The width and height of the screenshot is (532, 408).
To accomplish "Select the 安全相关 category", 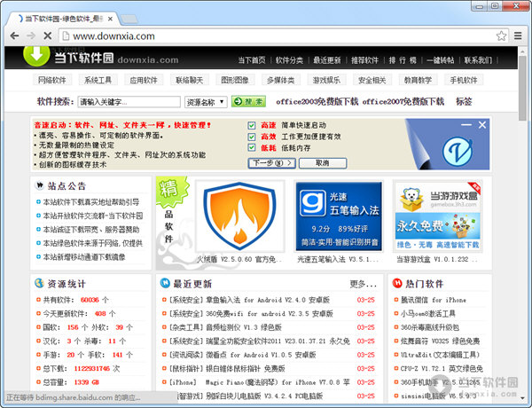I will [x=372, y=80].
